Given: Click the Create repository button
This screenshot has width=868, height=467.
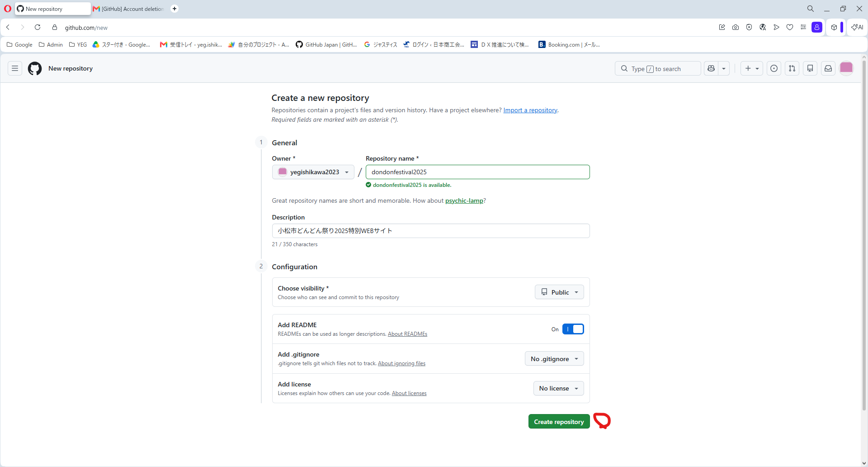Looking at the screenshot, I should [559, 421].
